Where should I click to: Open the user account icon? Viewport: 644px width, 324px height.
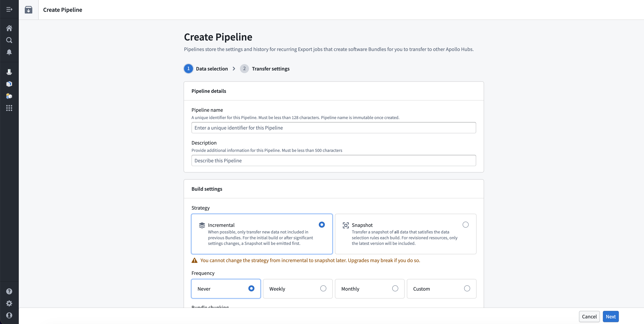point(9,315)
